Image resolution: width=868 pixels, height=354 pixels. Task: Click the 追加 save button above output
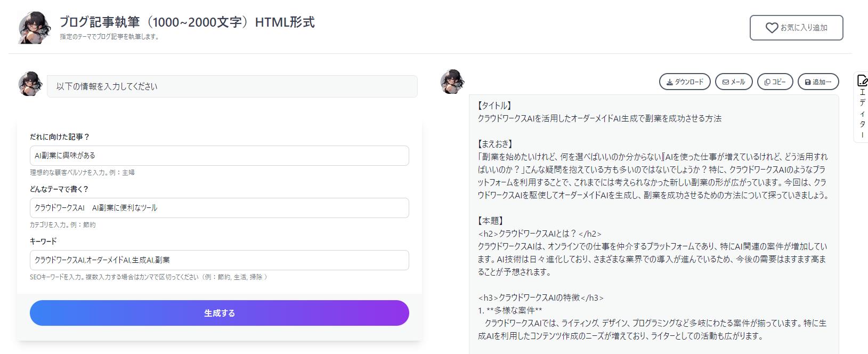818,82
